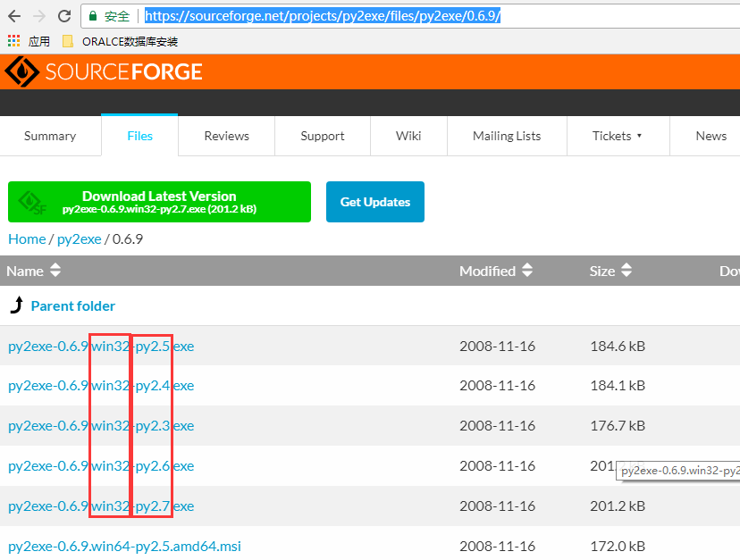
Task: Click the 184.1 kB size cell
Action: [x=618, y=386]
